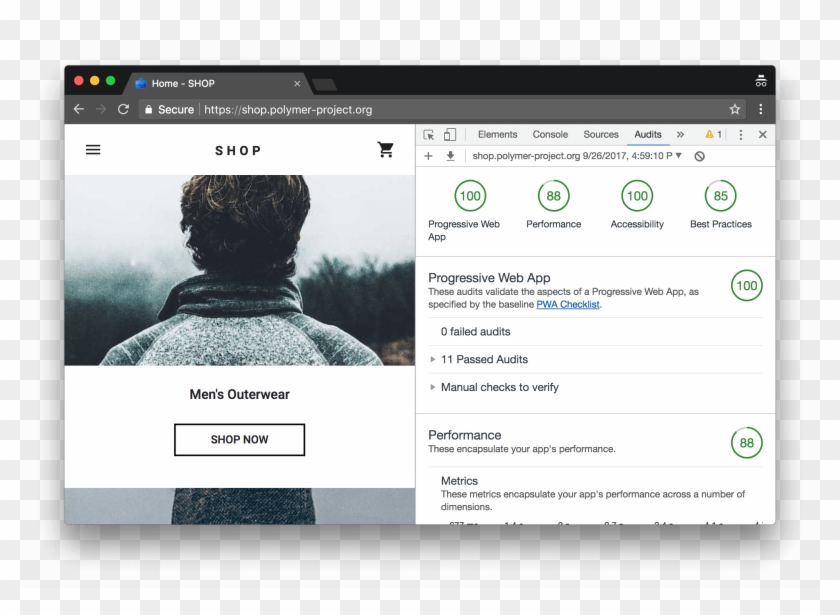
Task: Click the address bar URL
Action: (288, 109)
